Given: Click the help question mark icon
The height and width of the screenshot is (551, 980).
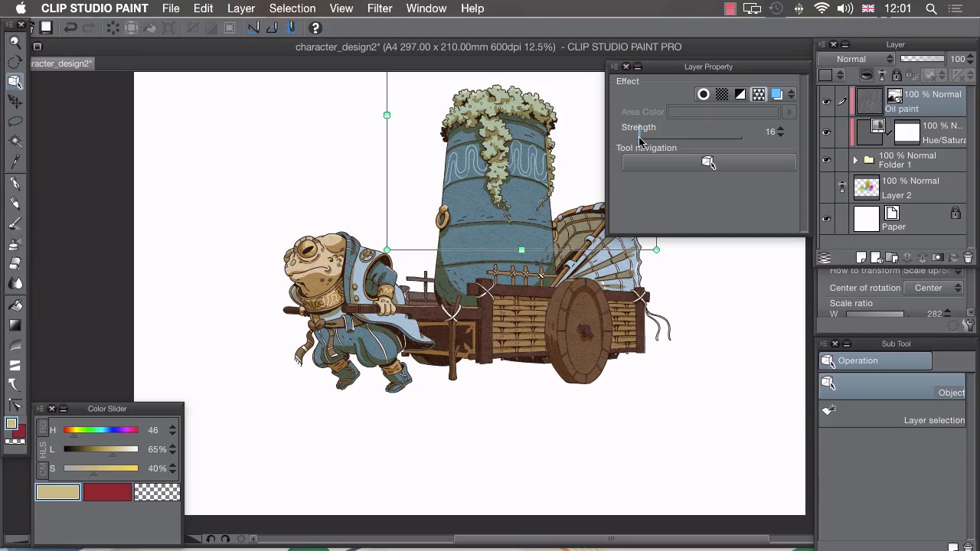Looking at the screenshot, I should point(315,28).
